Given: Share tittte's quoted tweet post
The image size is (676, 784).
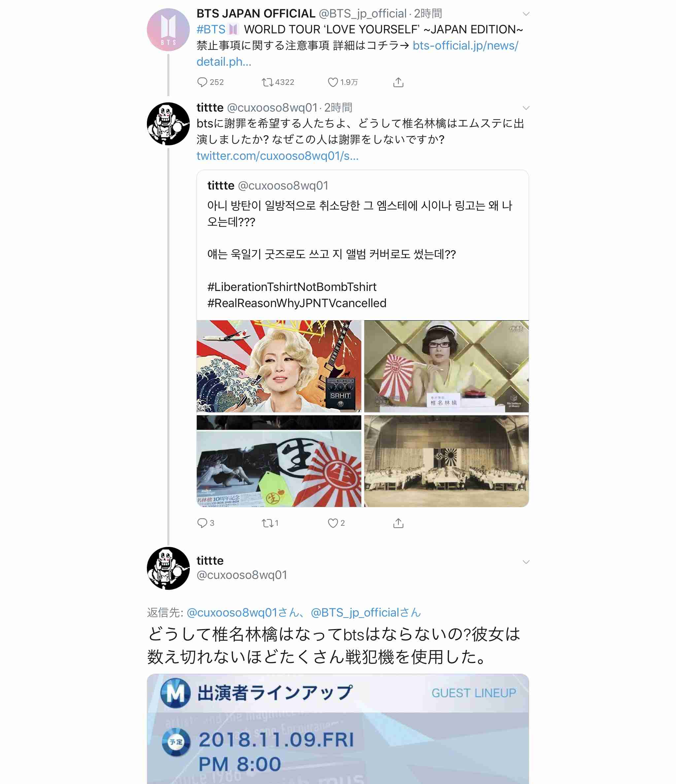Looking at the screenshot, I should pyautogui.click(x=398, y=523).
